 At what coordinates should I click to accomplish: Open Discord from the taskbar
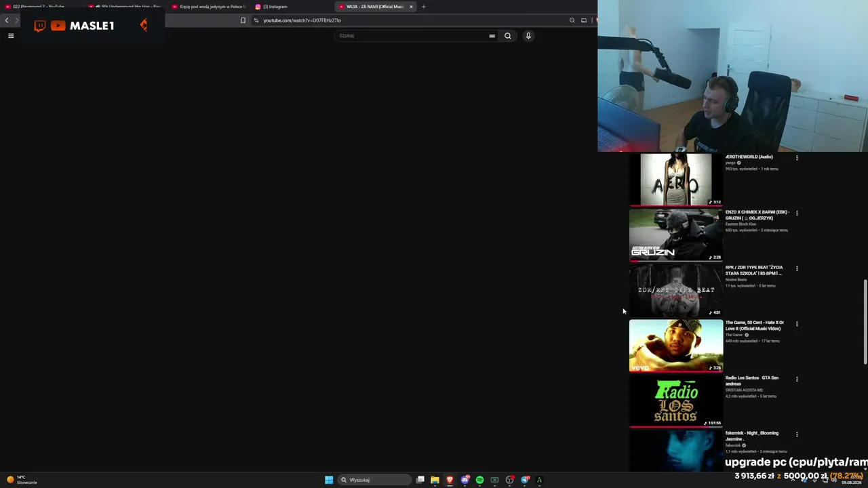tap(465, 480)
